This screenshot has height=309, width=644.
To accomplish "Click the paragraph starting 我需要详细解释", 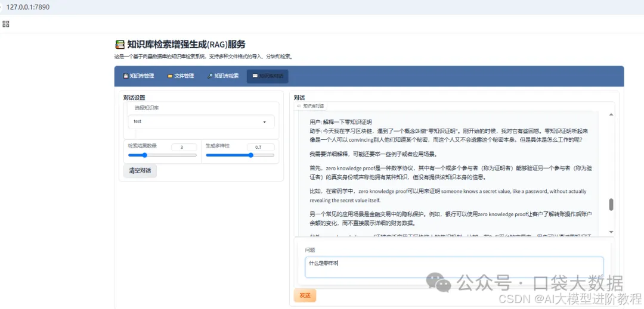I will pyautogui.click(x=373, y=154).
